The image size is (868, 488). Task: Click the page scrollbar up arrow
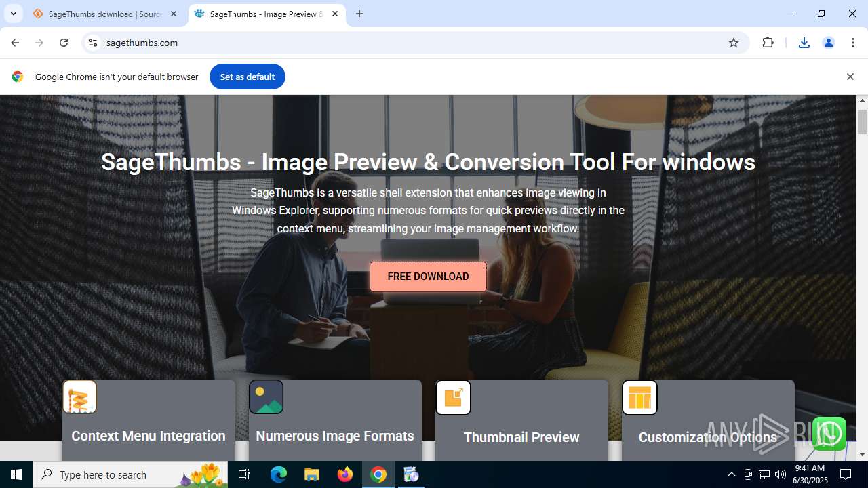[863, 101]
